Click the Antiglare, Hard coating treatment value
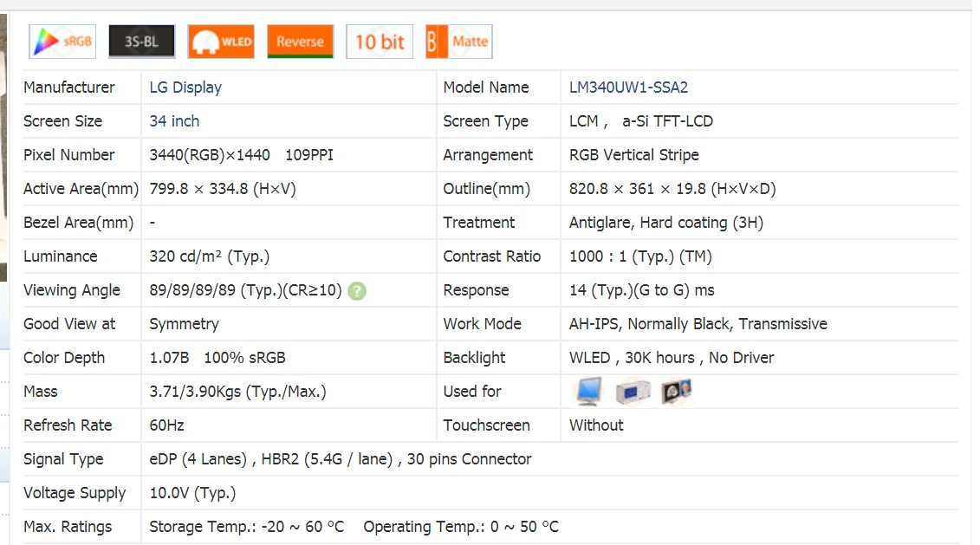The image size is (980, 545). (665, 223)
